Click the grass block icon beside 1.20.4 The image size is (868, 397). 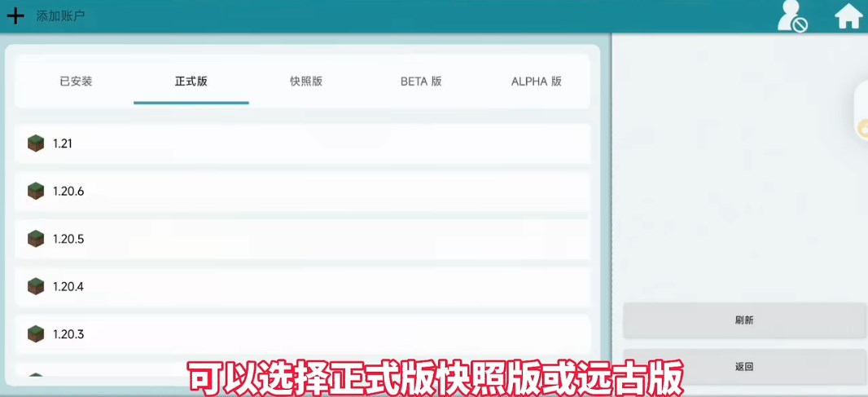point(36,287)
